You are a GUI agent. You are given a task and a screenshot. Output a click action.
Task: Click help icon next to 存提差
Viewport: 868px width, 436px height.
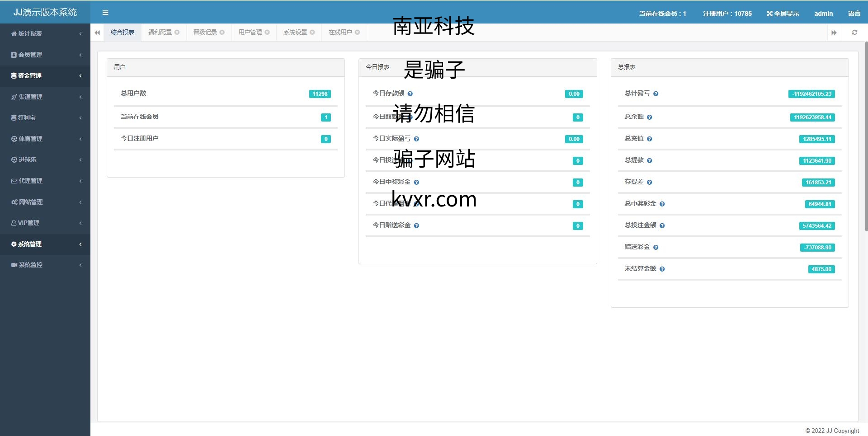(x=649, y=183)
